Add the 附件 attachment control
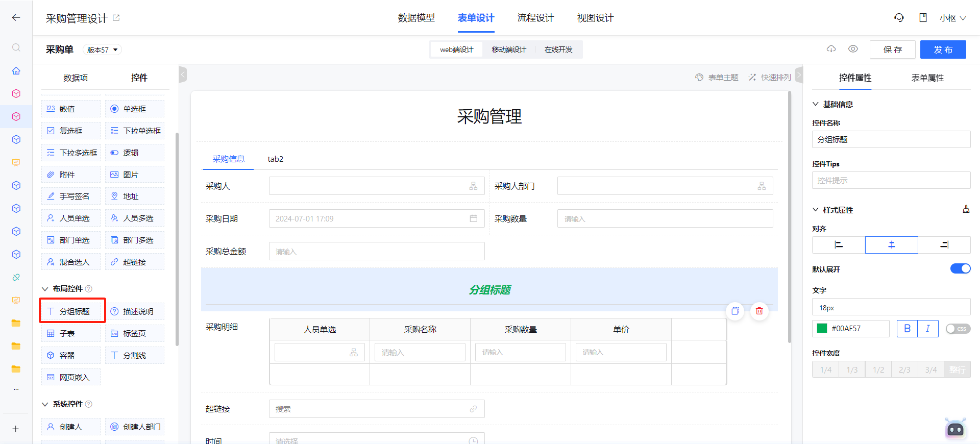Image resolution: width=980 pixels, height=444 pixels. point(71,175)
